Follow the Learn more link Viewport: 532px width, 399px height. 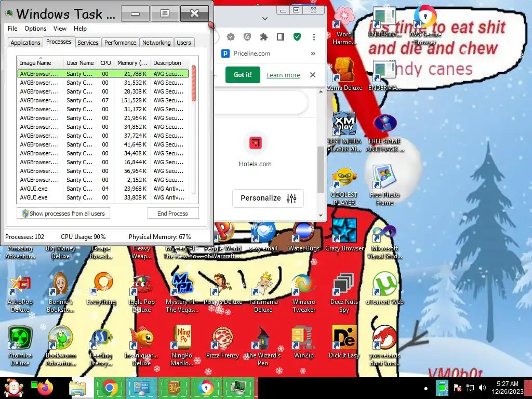283,75
